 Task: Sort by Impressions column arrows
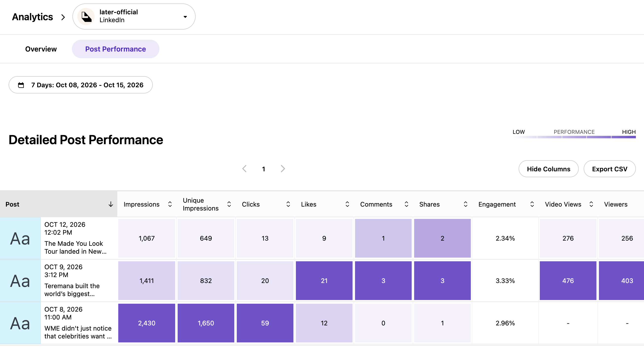[170, 204]
